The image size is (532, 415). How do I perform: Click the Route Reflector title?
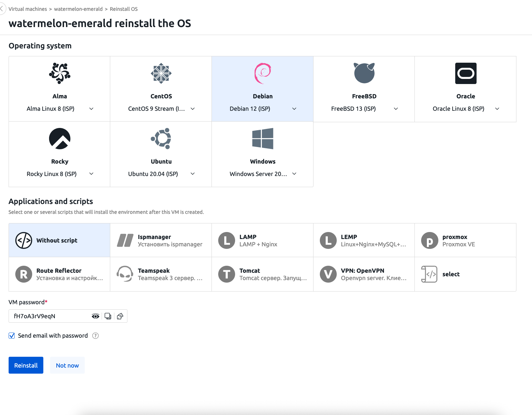[x=59, y=271]
